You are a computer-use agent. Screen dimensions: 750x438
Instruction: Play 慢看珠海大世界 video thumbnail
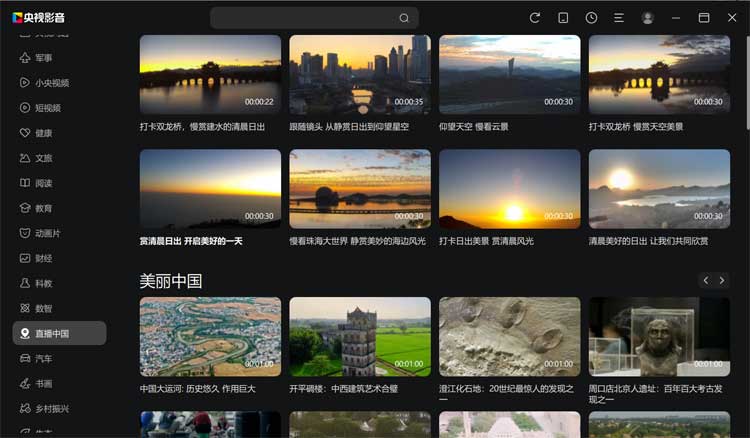360,189
